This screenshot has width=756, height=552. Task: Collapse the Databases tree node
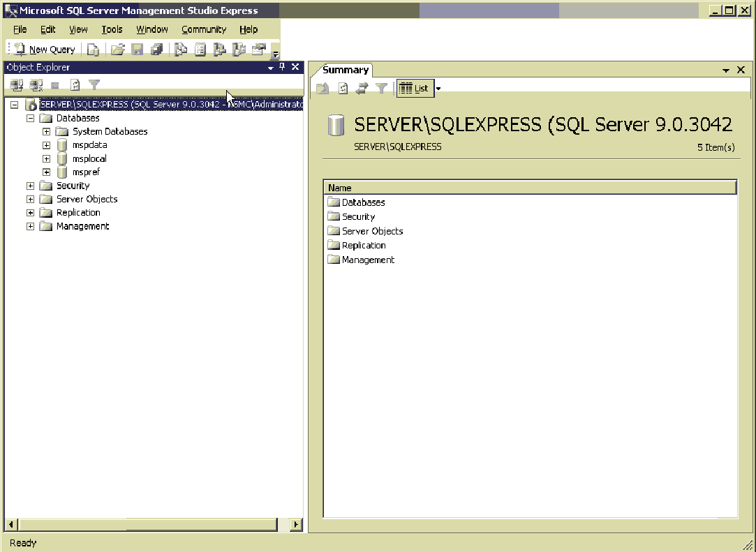tap(31, 118)
